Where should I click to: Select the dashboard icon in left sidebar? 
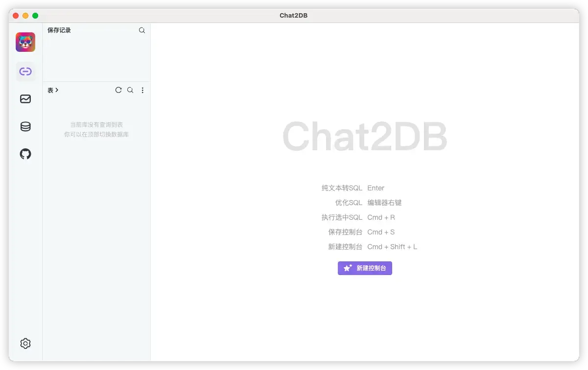(x=25, y=98)
